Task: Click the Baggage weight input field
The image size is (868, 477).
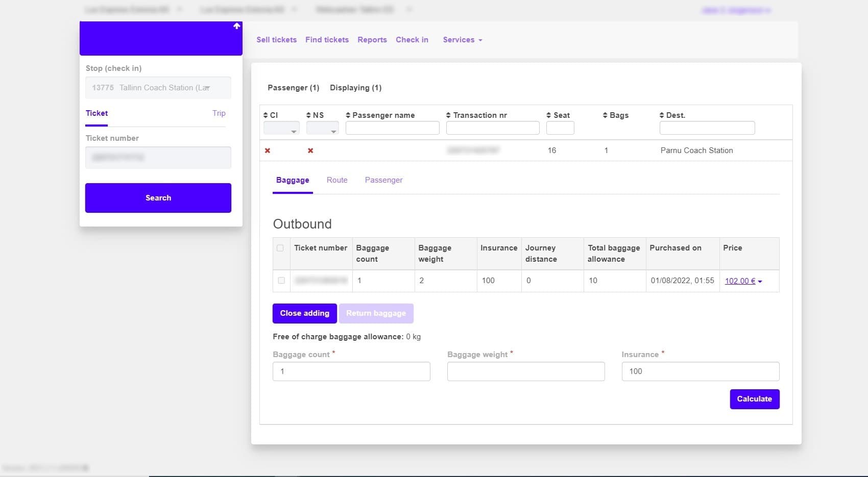Action: (x=525, y=371)
